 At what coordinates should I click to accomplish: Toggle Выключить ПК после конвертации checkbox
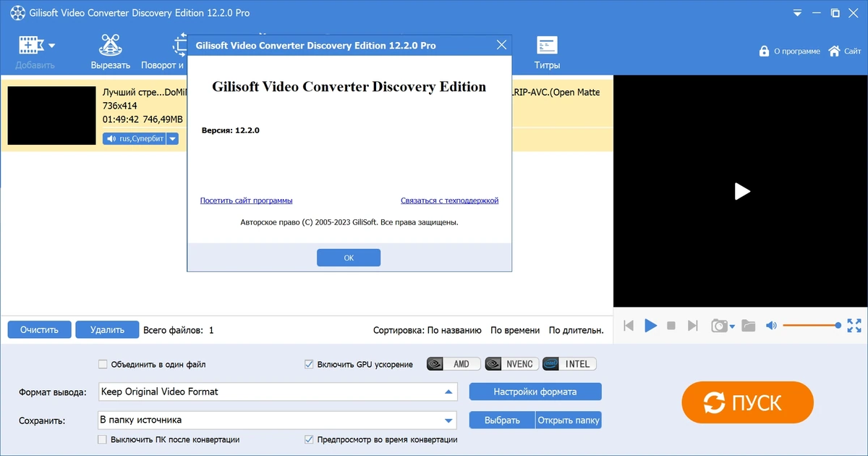click(103, 439)
